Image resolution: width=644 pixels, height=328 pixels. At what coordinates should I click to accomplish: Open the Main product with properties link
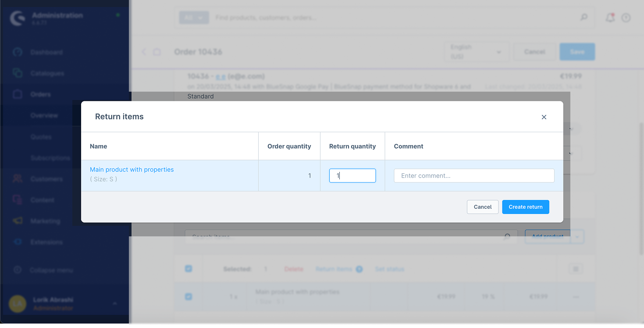pyautogui.click(x=132, y=170)
